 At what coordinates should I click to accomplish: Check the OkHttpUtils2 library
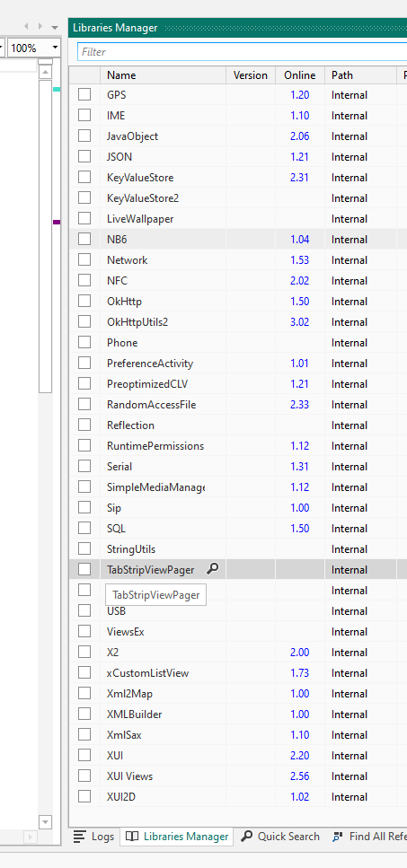84,321
